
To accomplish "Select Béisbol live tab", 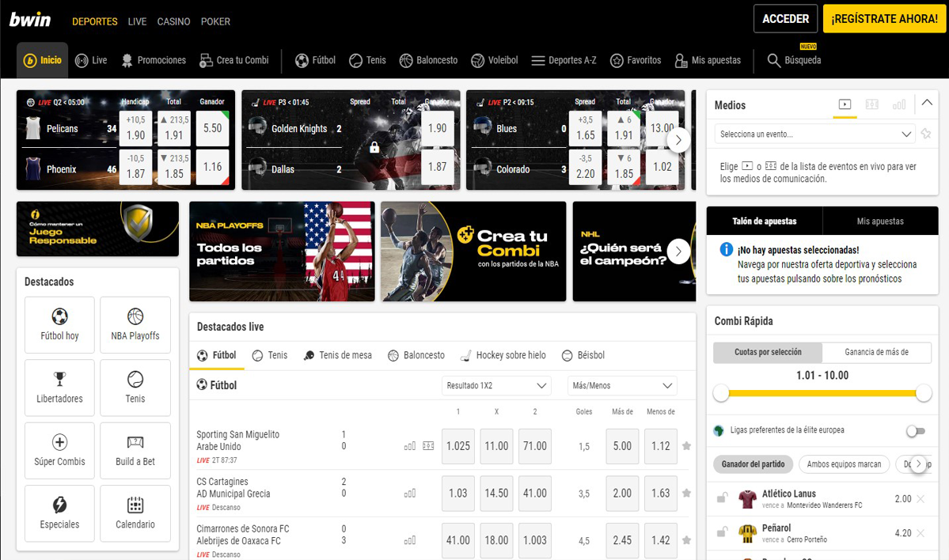I will [x=583, y=355].
